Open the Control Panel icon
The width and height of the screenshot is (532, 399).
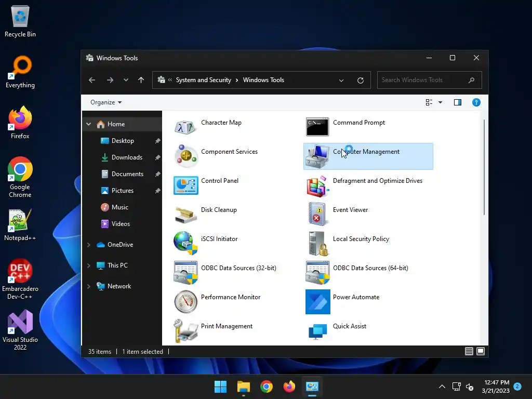coord(185,185)
